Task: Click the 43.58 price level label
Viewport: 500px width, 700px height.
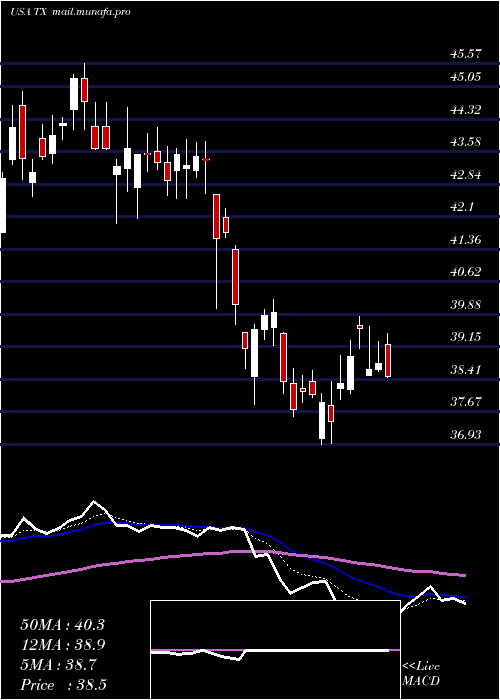Action: (466, 142)
